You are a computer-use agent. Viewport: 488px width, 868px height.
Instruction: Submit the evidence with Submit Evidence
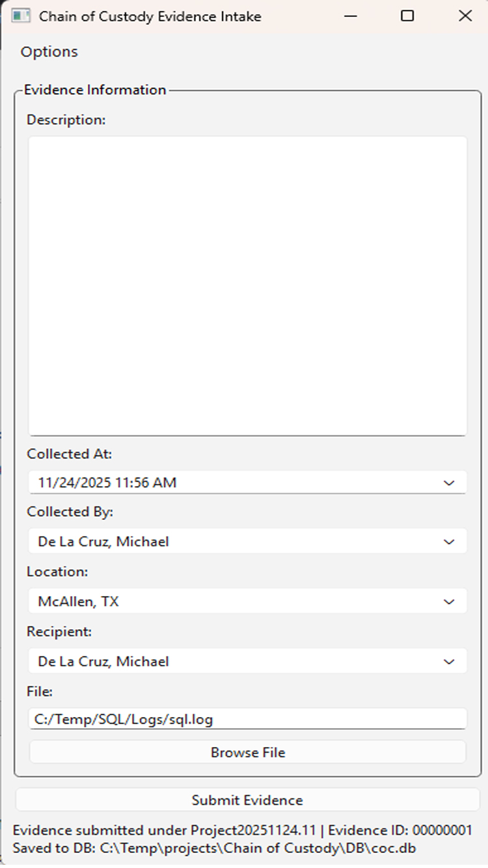point(247,800)
